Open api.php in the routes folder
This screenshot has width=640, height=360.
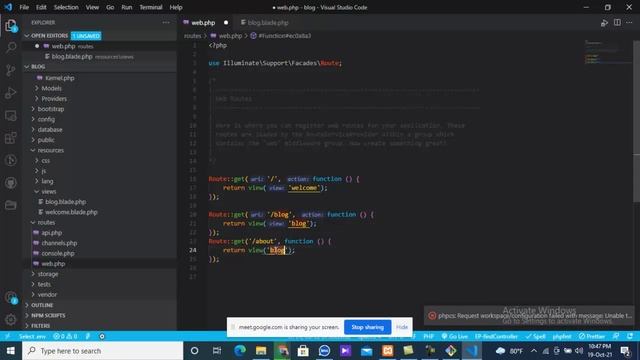(51, 233)
